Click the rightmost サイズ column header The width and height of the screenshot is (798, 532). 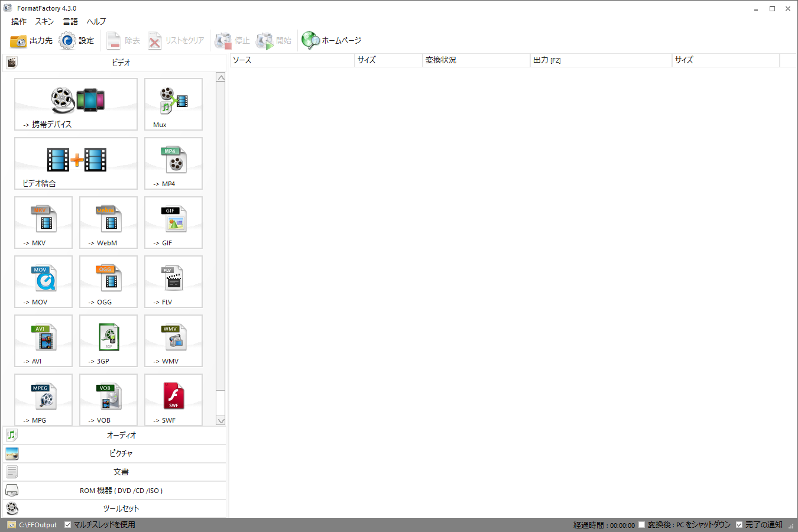(726, 60)
